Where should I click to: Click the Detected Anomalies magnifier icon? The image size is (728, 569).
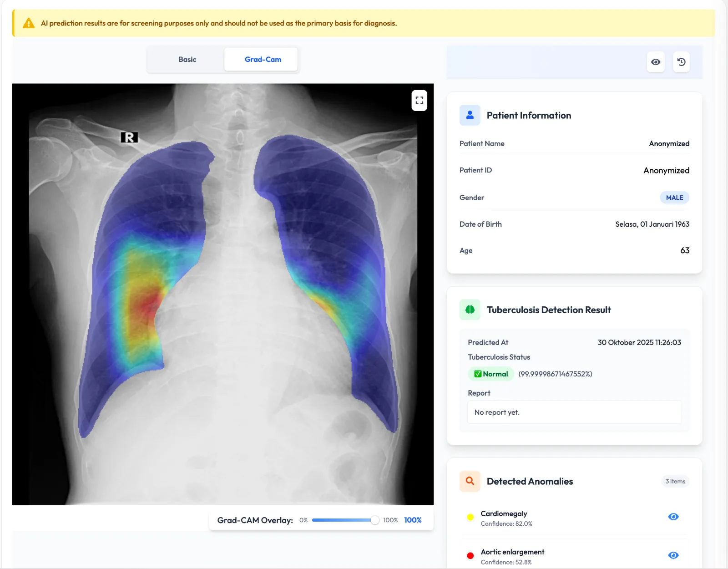(x=470, y=481)
